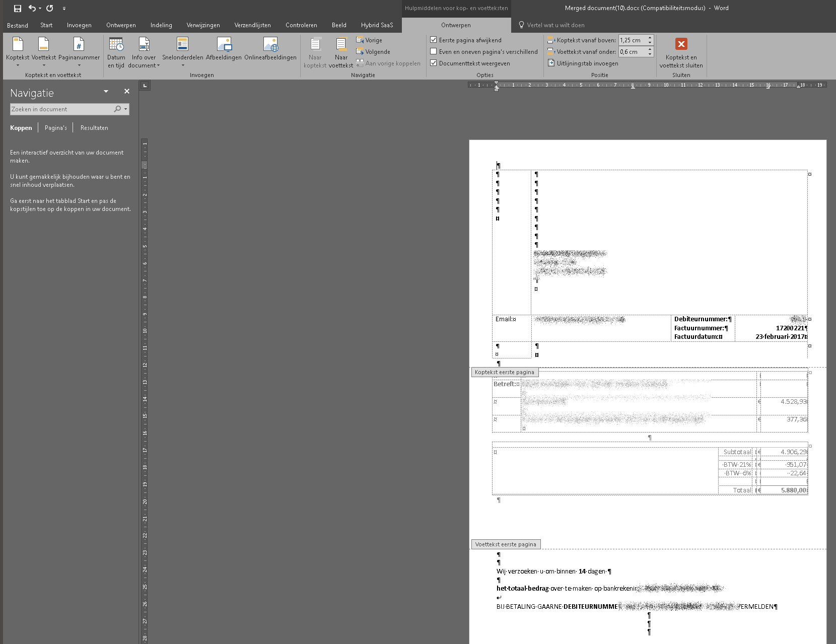
Task: Click the Save icon in title bar
Action: (x=18, y=8)
